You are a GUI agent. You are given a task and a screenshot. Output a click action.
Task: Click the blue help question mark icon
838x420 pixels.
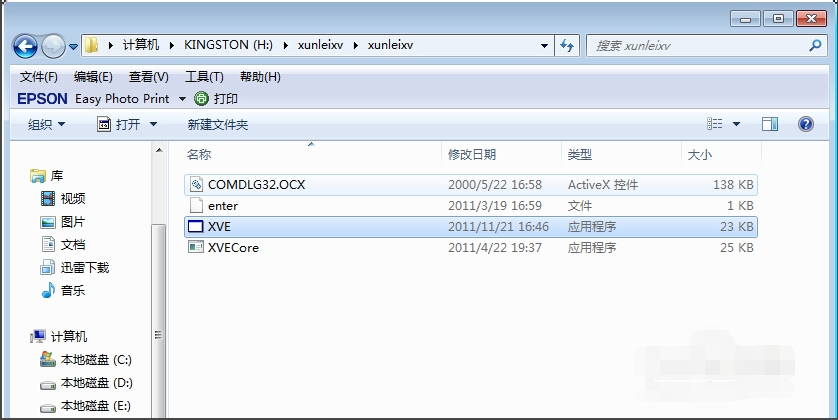pyautogui.click(x=805, y=125)
